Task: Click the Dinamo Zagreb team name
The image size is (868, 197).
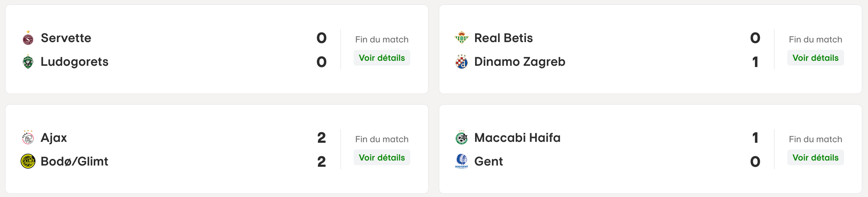Action: pyautogui.click(x=520, y=62)
